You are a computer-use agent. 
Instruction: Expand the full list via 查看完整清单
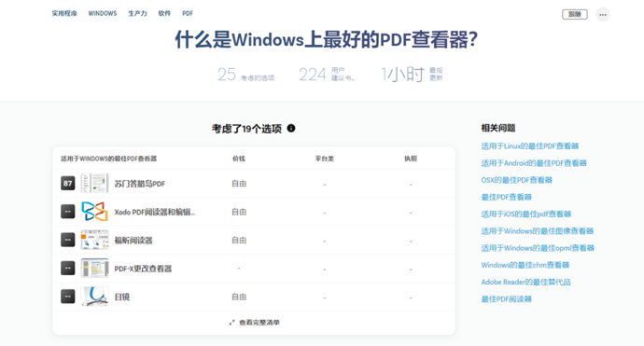(259, 323)
